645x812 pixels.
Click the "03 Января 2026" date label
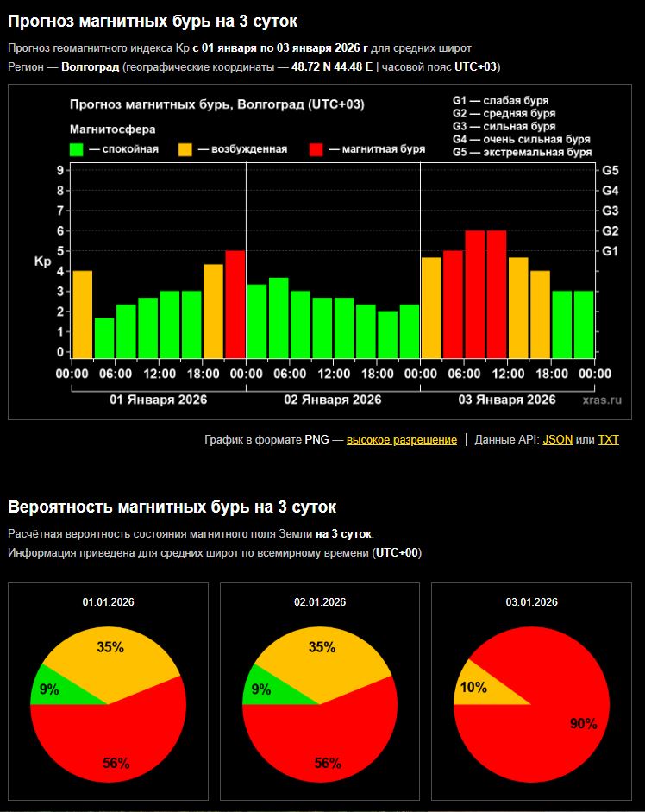tap(506, 400)
